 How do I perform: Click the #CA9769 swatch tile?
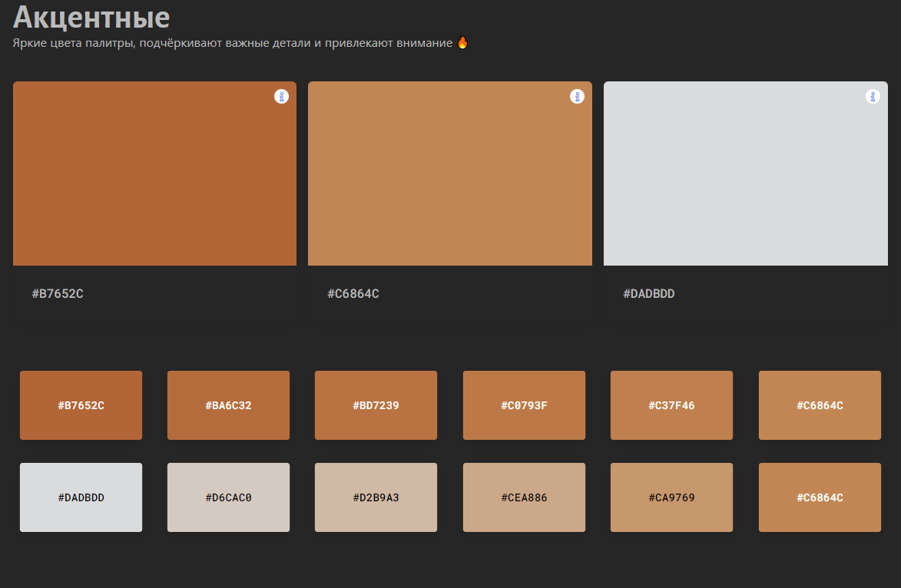tap(671, 497)
